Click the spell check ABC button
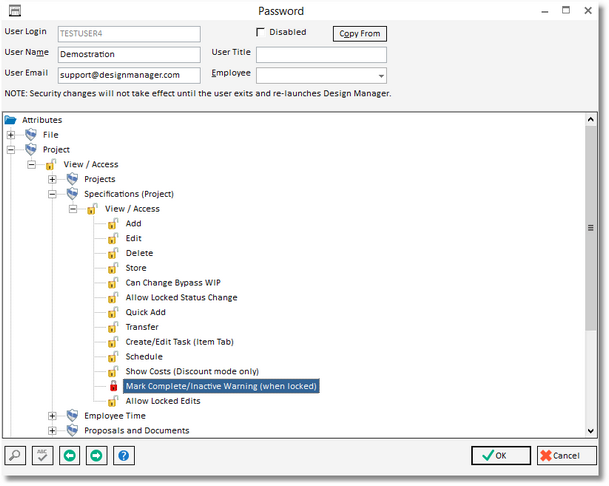 click(x=42, y=455)
